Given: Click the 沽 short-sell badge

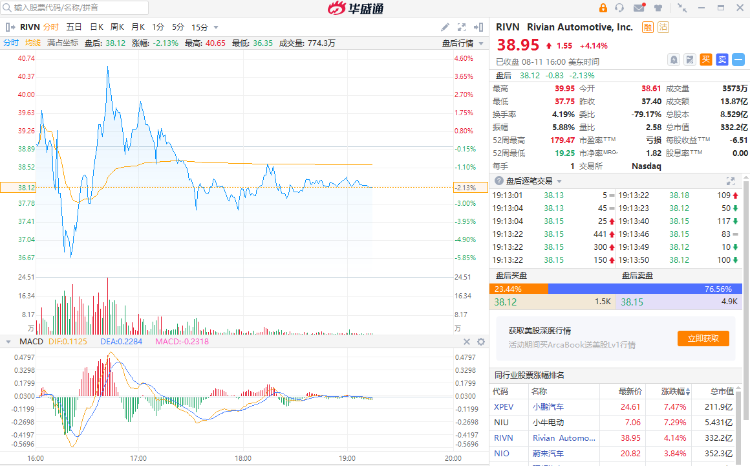Looking at the screenshot, I should pos(663,27).
